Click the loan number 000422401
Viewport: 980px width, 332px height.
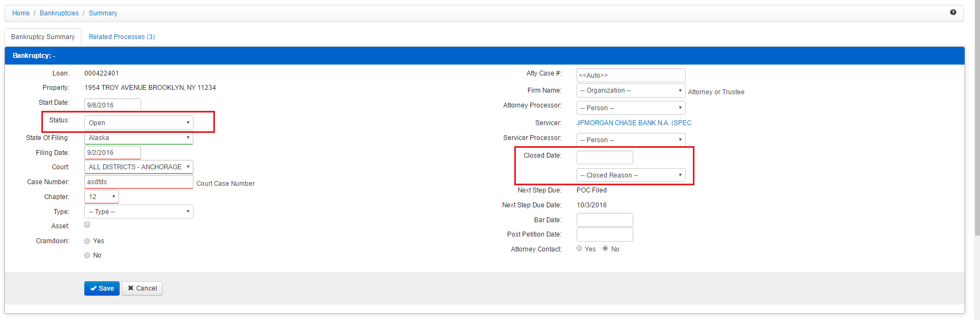click(101, 73)
